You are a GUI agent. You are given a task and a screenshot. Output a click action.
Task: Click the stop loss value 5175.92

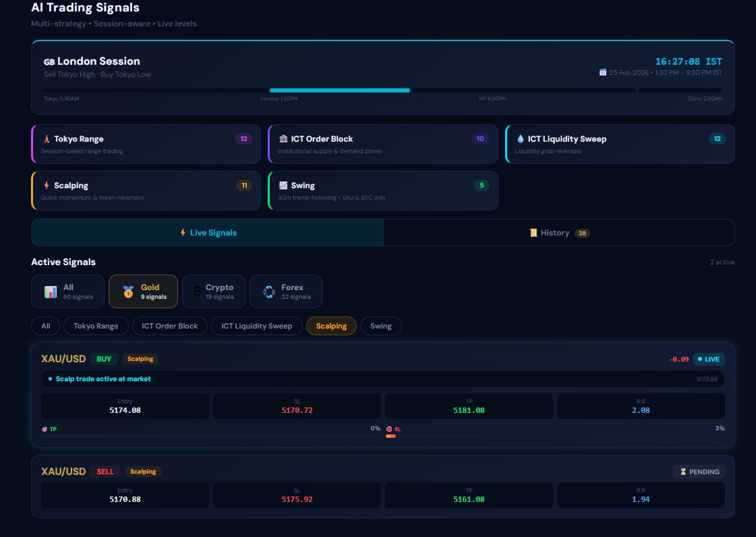[297, 499]
